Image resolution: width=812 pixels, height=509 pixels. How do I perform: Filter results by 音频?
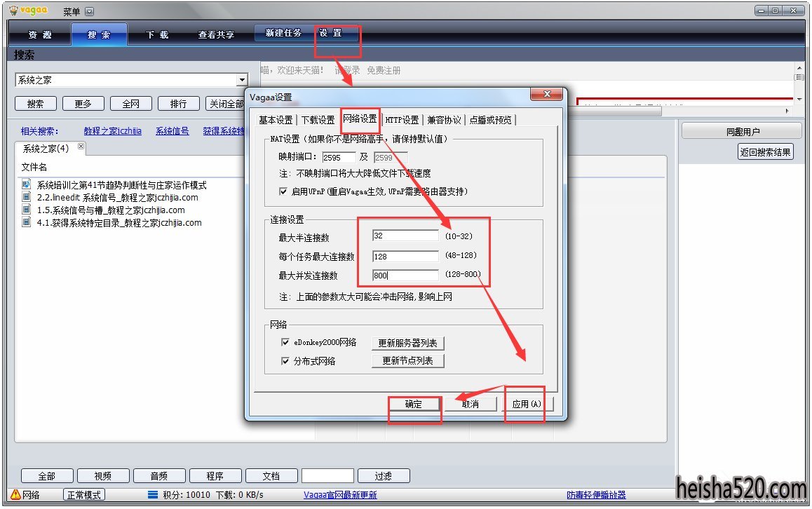pyautogui.click(x=159, y=476)
